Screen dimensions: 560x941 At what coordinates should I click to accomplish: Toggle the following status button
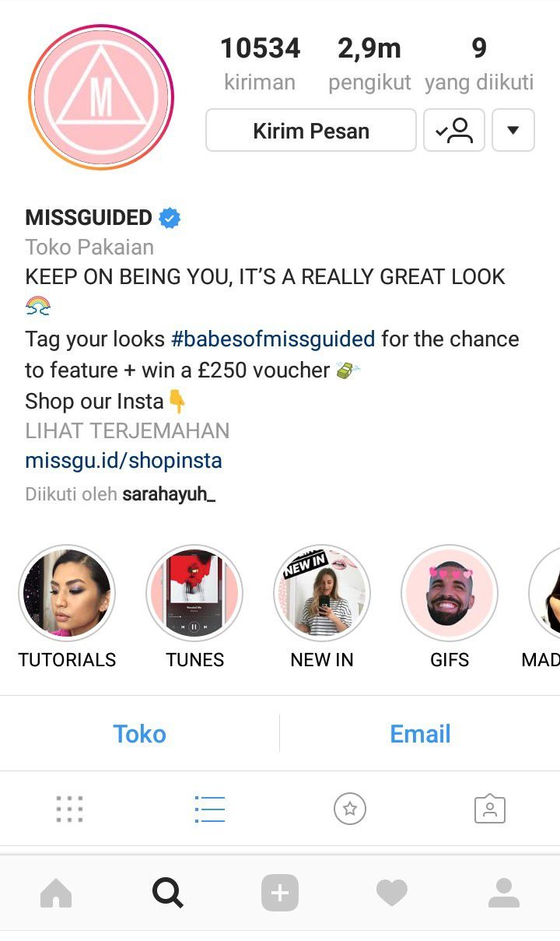pos(454,130)
